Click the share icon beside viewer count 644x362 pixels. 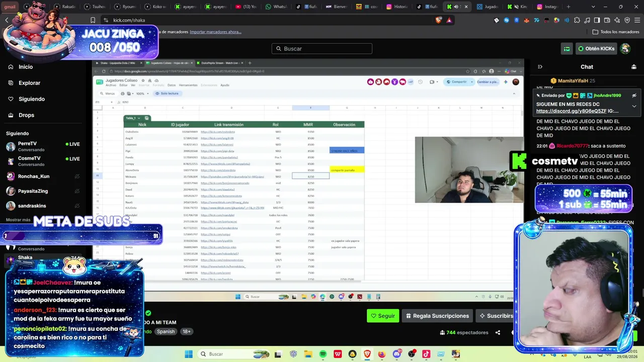pos(498,332)
